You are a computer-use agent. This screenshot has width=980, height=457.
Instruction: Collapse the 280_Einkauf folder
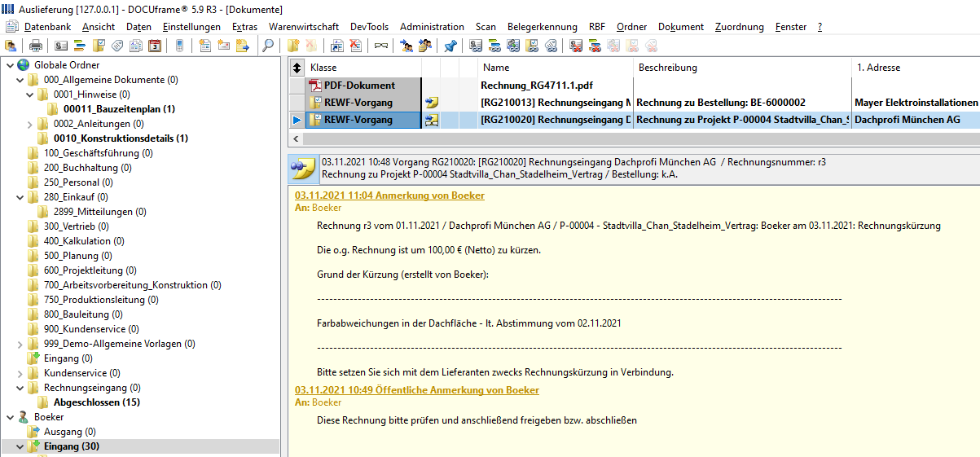tap(20, 196)
